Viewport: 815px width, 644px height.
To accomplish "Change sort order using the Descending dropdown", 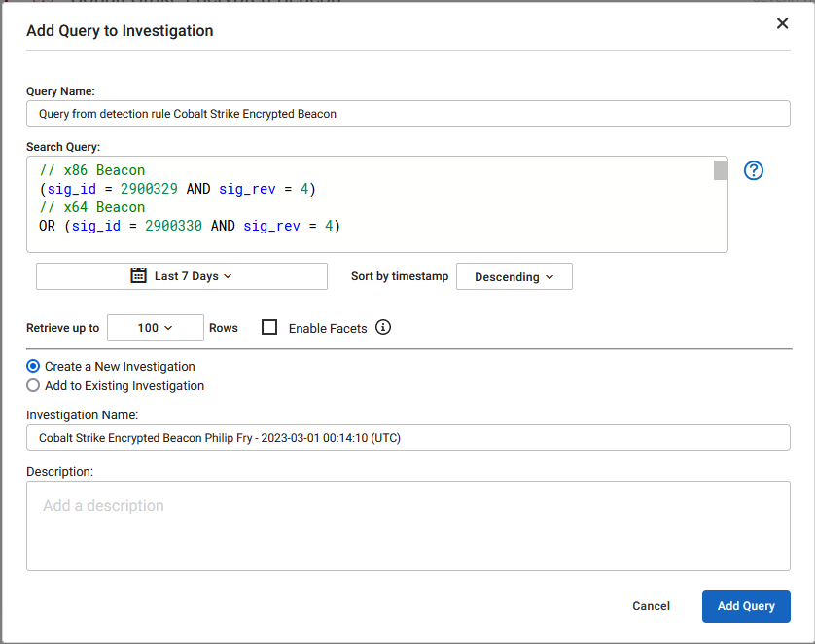I will pyautogui.click(x=514, y=276).
